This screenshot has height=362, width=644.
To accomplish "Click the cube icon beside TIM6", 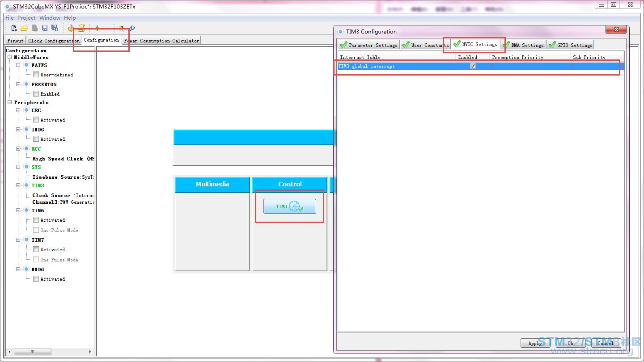I will pyautogui.click(x=26, y=210).
